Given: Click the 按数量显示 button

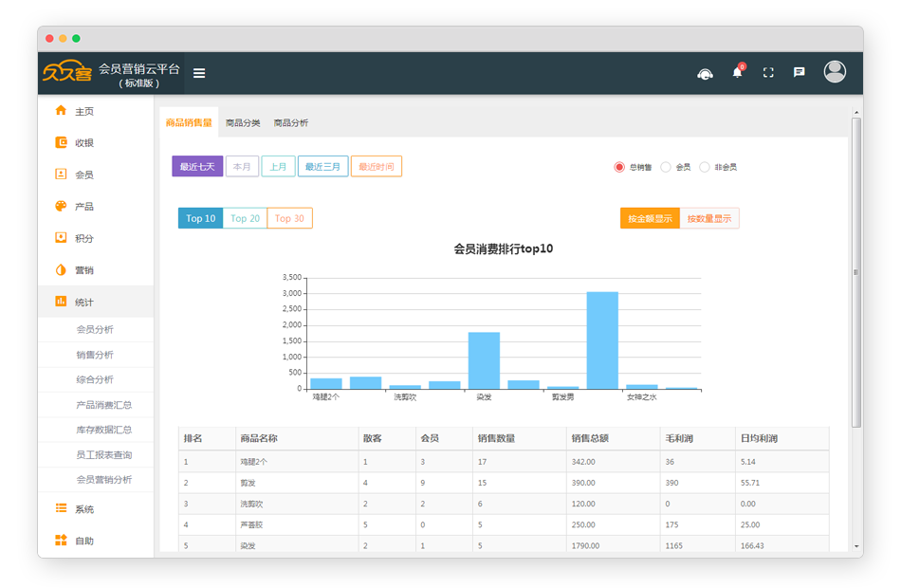Looking at the screenshot, I should pos(709,219).
